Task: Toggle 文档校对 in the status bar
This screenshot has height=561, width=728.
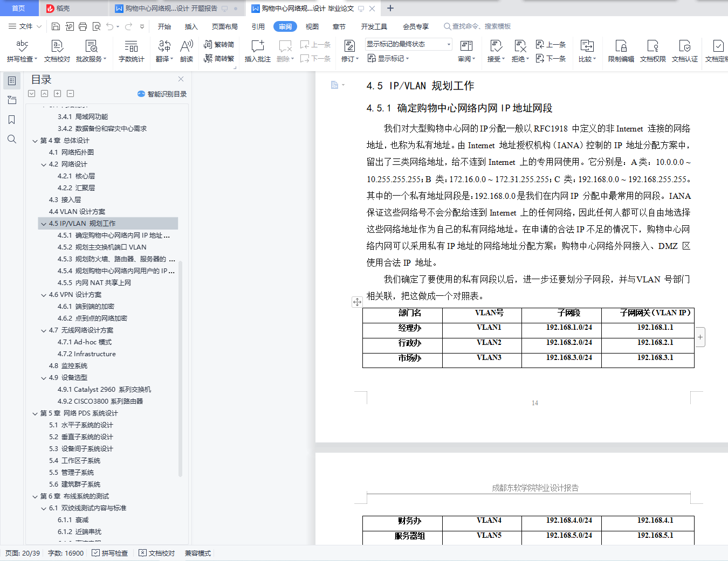Action: coord(156,553)
